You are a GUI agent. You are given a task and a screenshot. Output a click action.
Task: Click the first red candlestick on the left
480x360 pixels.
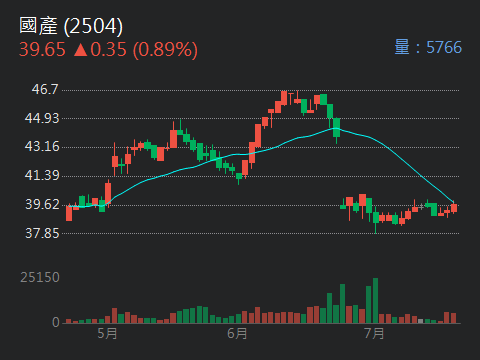[x=69, y=213]
